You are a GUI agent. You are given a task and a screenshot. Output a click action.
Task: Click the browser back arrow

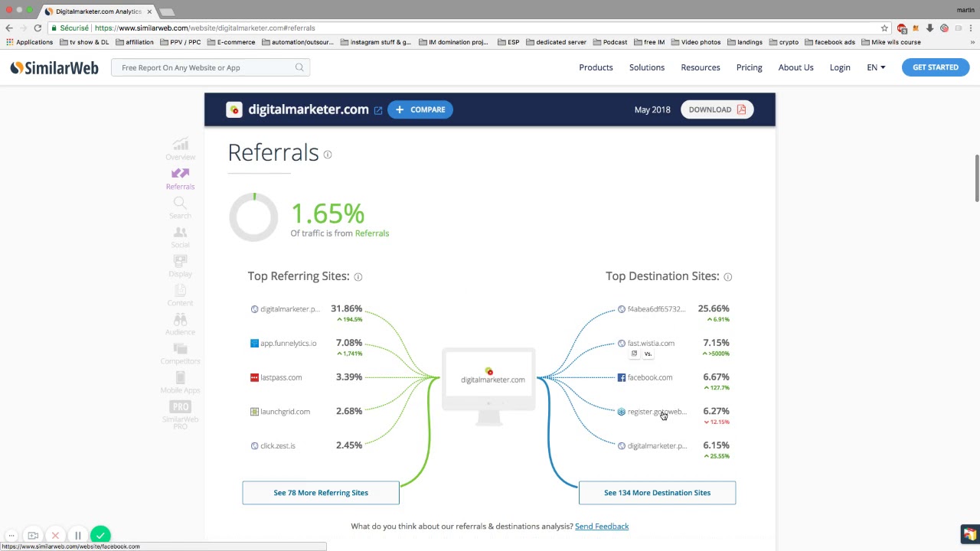point(9,28)
